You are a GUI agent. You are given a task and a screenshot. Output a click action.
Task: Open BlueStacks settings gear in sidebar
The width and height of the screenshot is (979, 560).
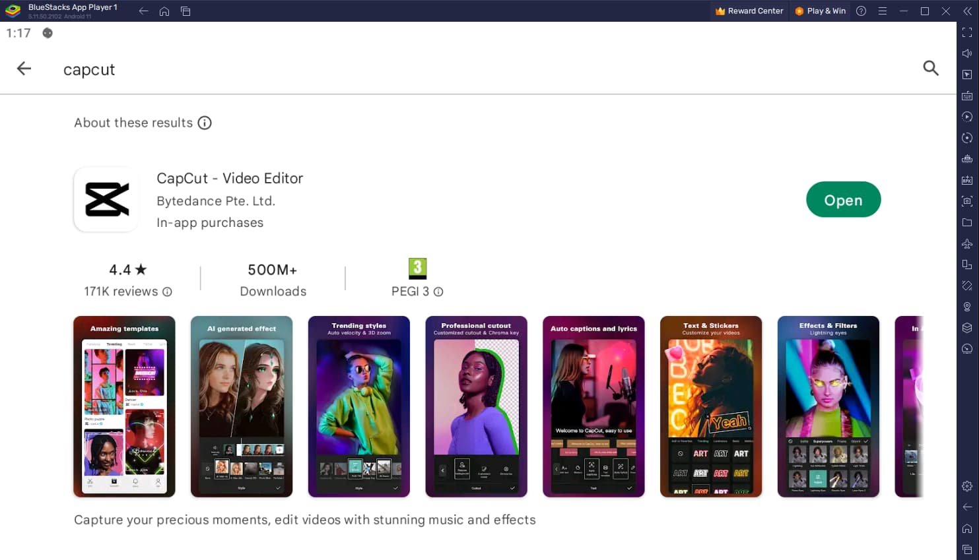tap(967, 486)
